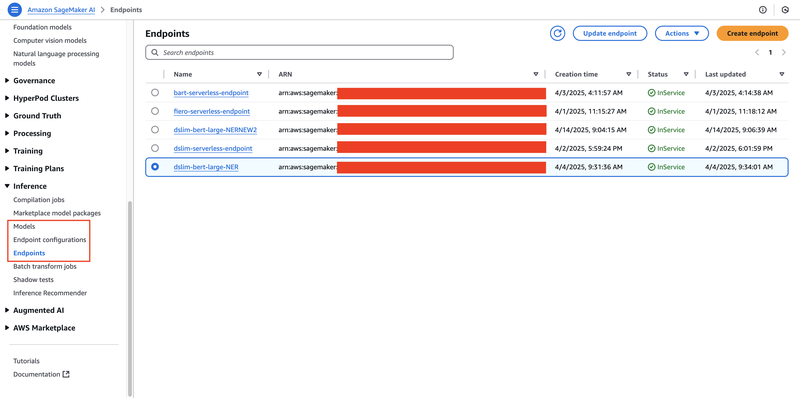Select the bart-serverless-endpoint radio button
Viewport: 800px width, 398px height.
[155, 92]
